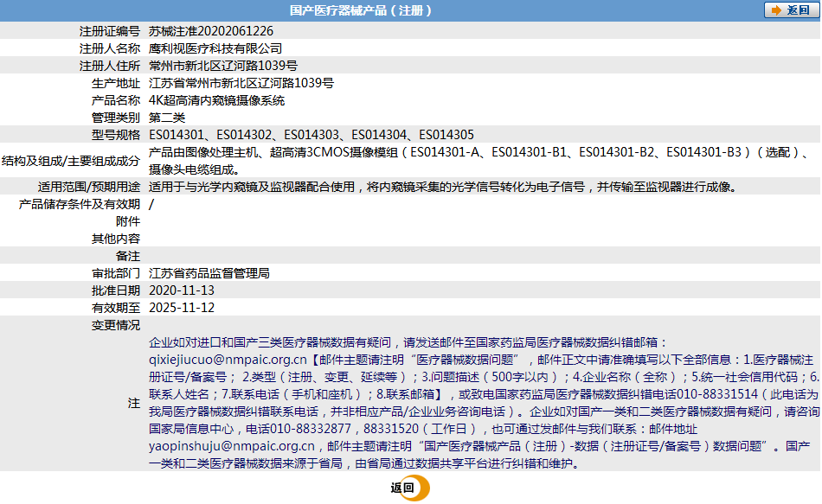Click the orange 返回 button below the table
822x504 pixels.
(409, 488)
